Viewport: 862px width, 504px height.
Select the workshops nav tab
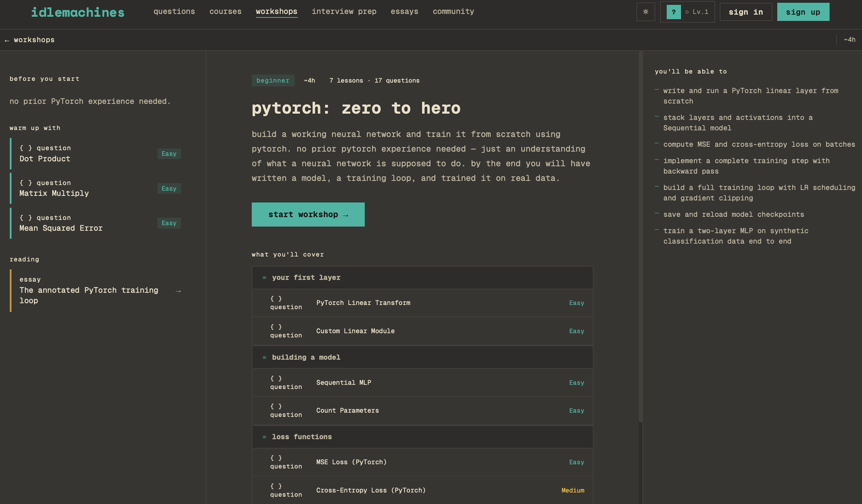pos(277,12)
